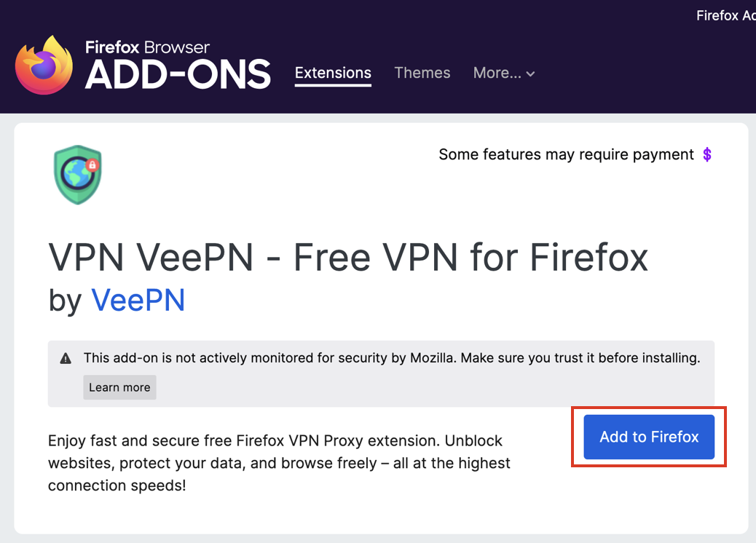Image resolution: width=756 pixels, height=543 pixels.
Task: Click the VeePN shield globe icon
Action: tap(78, 175)
